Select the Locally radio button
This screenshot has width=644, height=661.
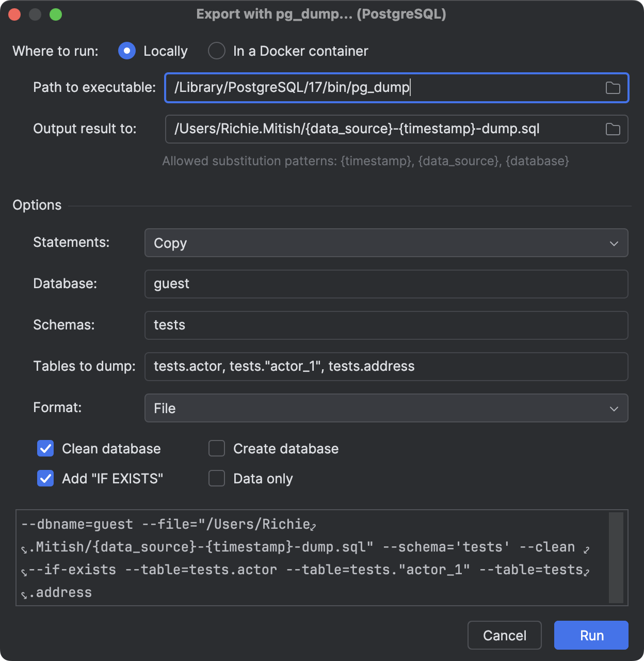pos(126,51)
